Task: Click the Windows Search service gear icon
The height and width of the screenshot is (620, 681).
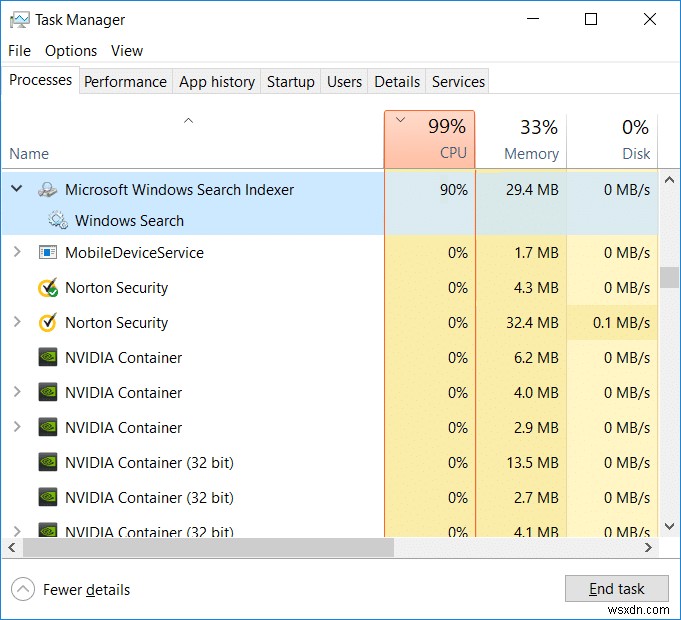Action: (x=58, y=220)
